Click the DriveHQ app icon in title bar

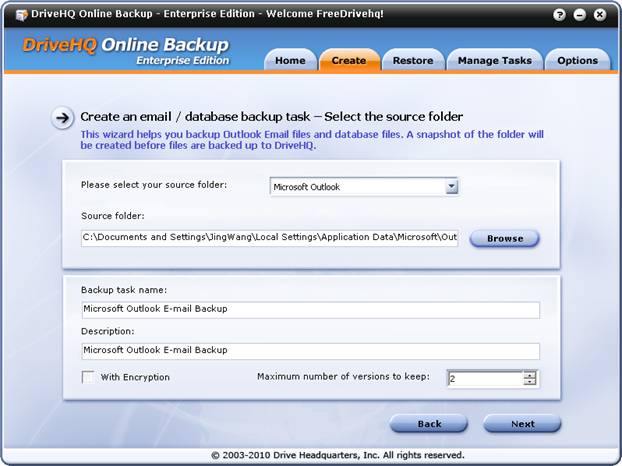(21, 16)
